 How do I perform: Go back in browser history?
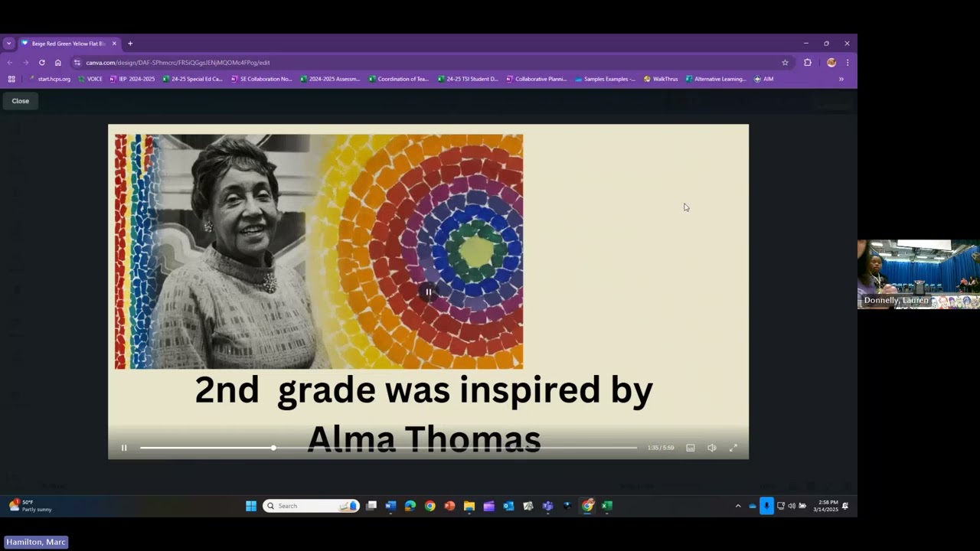click(9, 63)
